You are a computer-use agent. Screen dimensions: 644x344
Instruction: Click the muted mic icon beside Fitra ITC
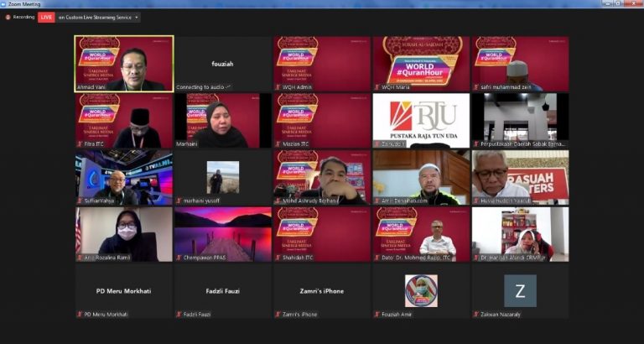coord(80,143)
